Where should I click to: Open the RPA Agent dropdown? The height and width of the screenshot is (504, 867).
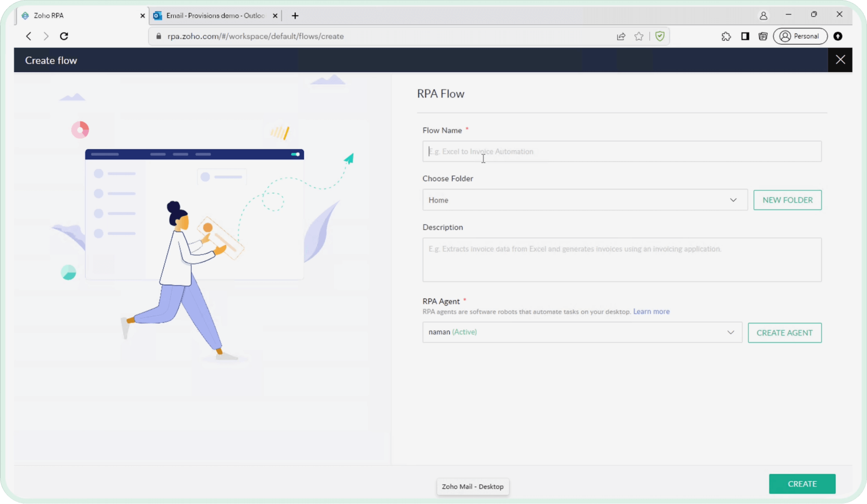pyautogui.click(x=582, y=332)
